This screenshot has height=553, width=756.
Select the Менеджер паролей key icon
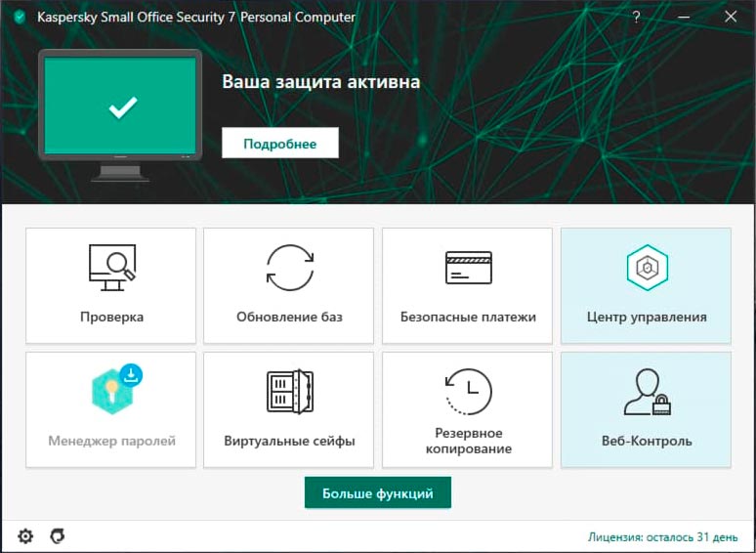click(x=109, y=391)
